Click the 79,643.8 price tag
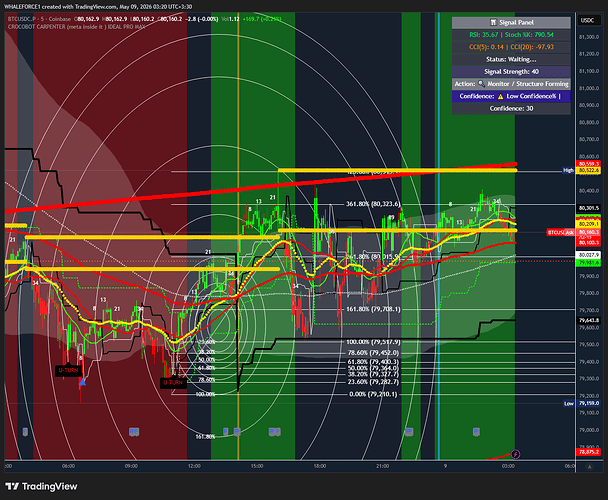 [589, 320]
